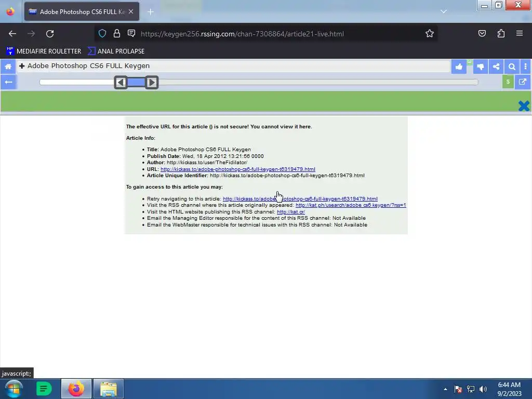Close the green banner with the blue X

click(524, 106)
